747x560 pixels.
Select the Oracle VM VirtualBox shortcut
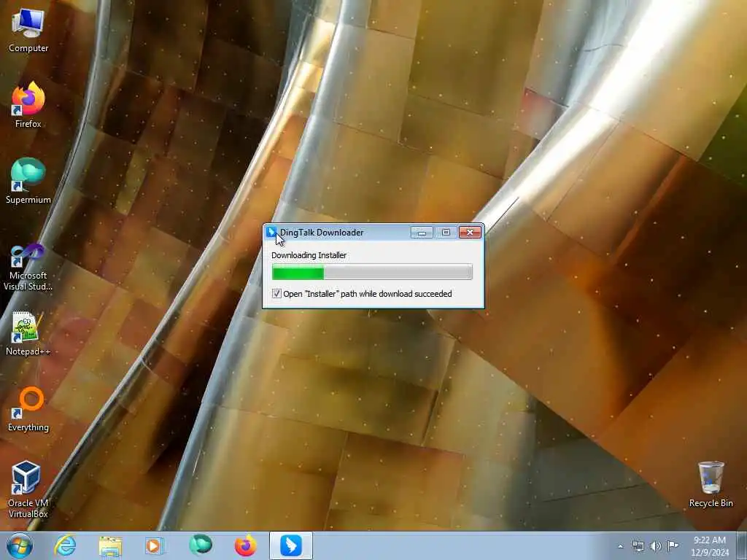coord(28,489)
